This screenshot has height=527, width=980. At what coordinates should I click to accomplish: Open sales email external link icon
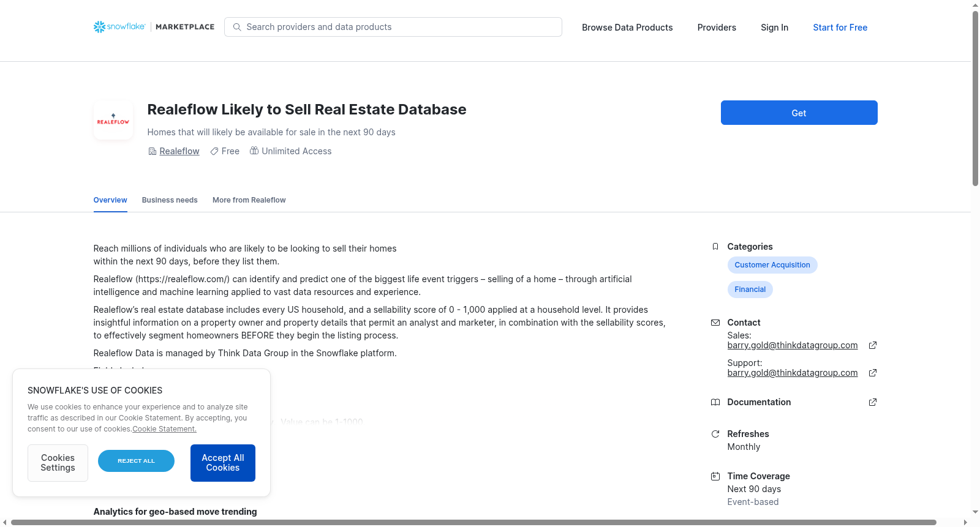873,345
